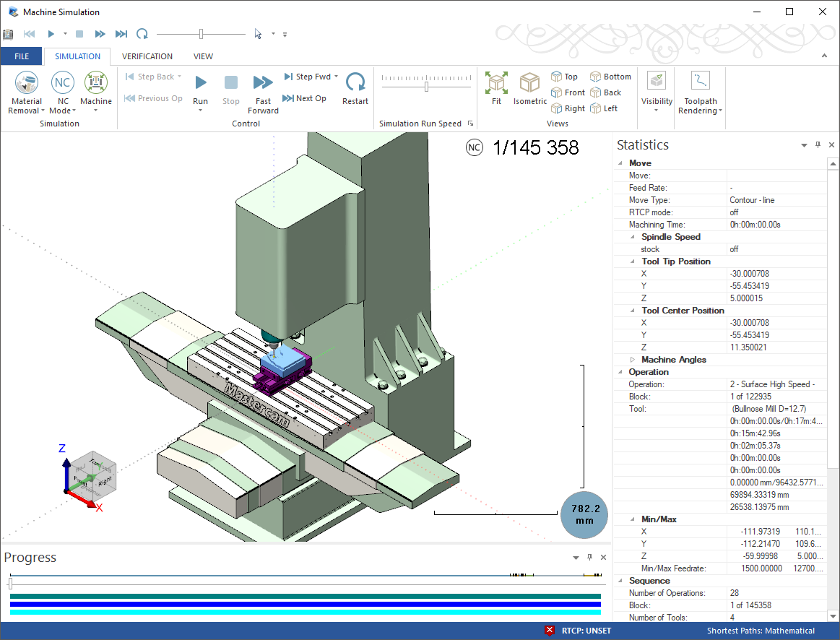The height and width of the screenshot is (640, 840).
Task: Click quick access restart loop icon
Action: 142,34
